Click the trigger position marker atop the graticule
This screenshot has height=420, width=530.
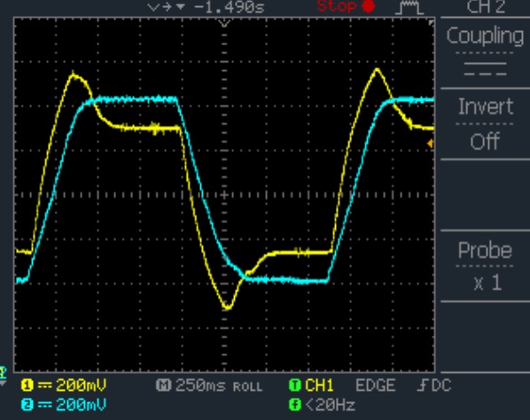[224, 23]
